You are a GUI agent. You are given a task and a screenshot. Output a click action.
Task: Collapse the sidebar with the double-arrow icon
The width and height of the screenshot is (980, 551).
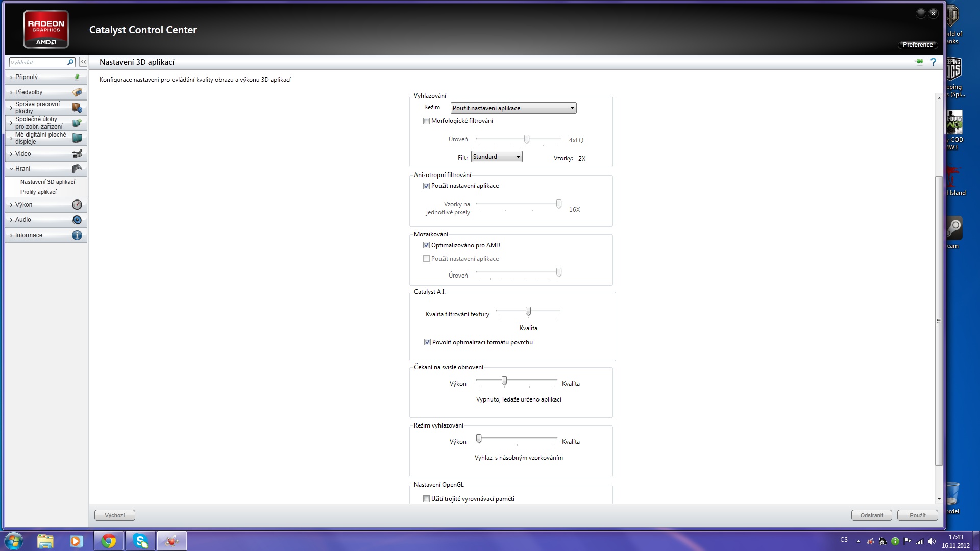(x=83, y=62)
